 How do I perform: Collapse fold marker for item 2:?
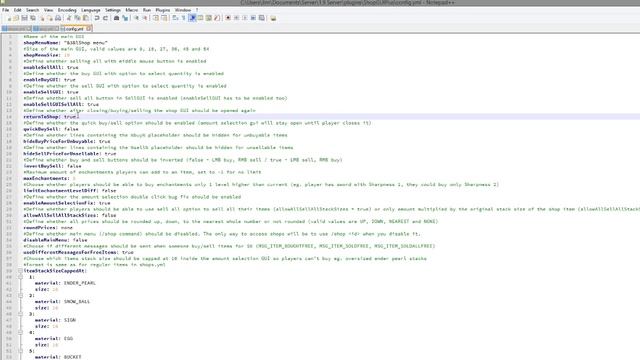point(20,296)
